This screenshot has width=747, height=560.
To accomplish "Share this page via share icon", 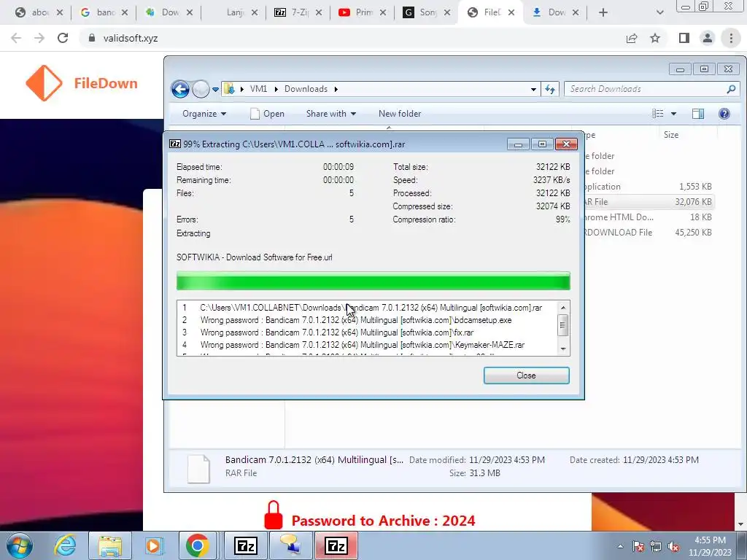I will pos(632,38).
